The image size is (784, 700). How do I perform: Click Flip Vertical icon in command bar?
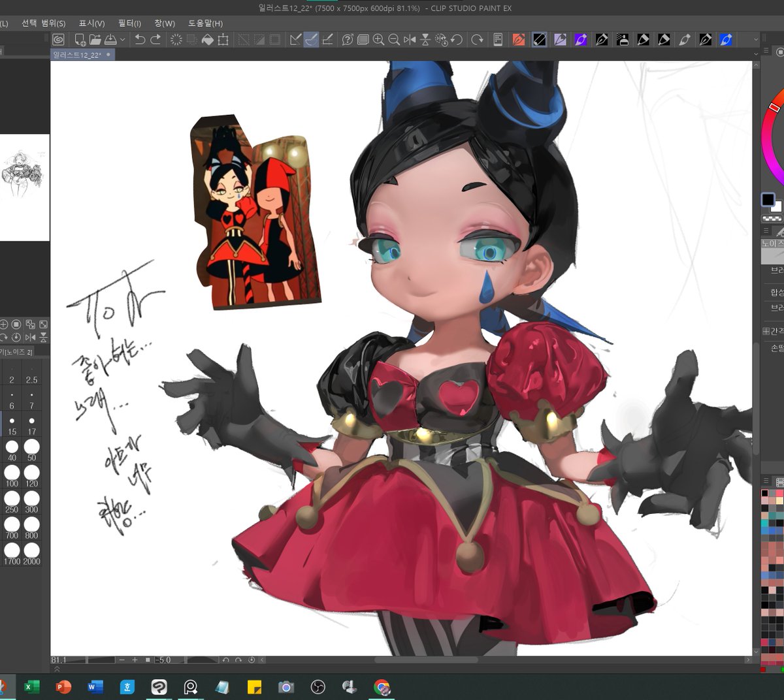point(425,40)
